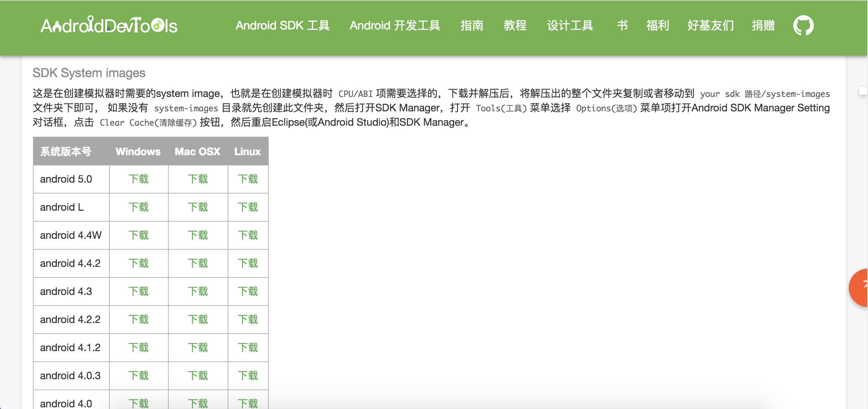Open 设计工具 menu item

click(x=570, y=25)
